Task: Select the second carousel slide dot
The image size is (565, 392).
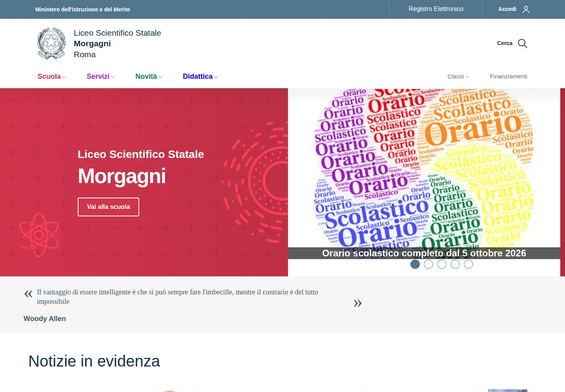Action: tap(428, 264)
